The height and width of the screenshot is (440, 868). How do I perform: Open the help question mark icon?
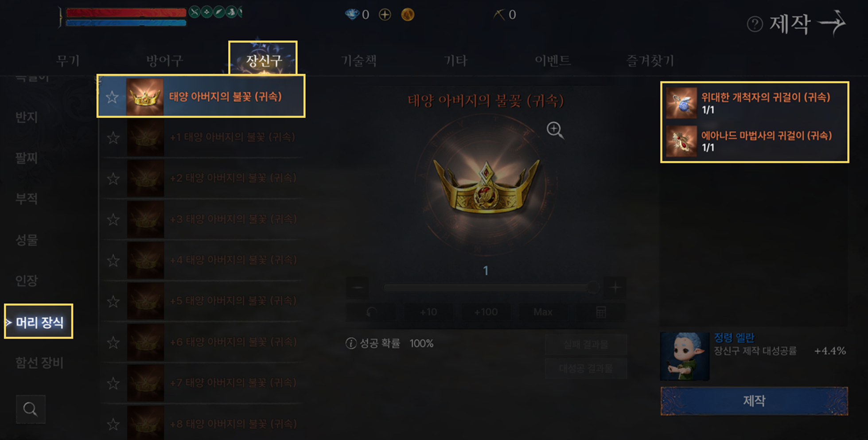(x=755, y=24)
